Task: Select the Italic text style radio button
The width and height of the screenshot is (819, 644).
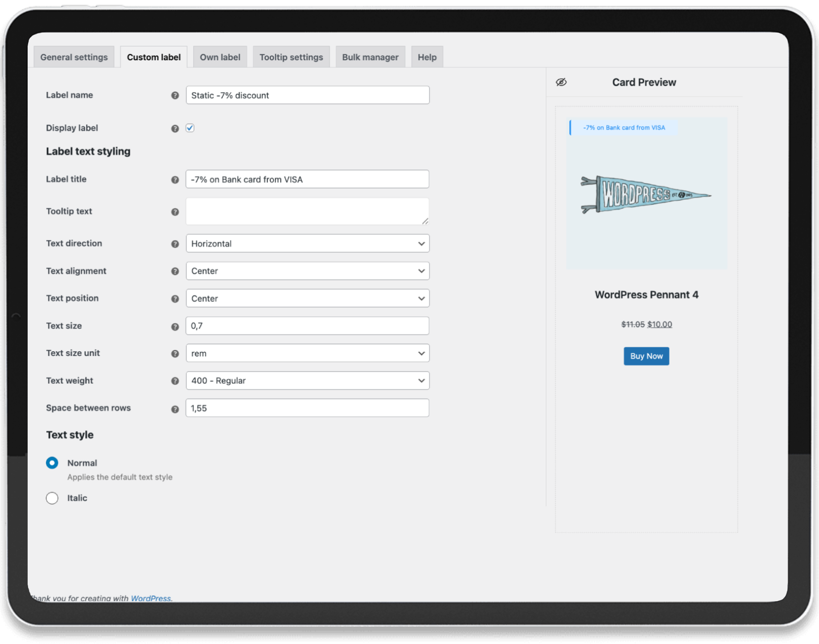Action: (x=52, y=498)
